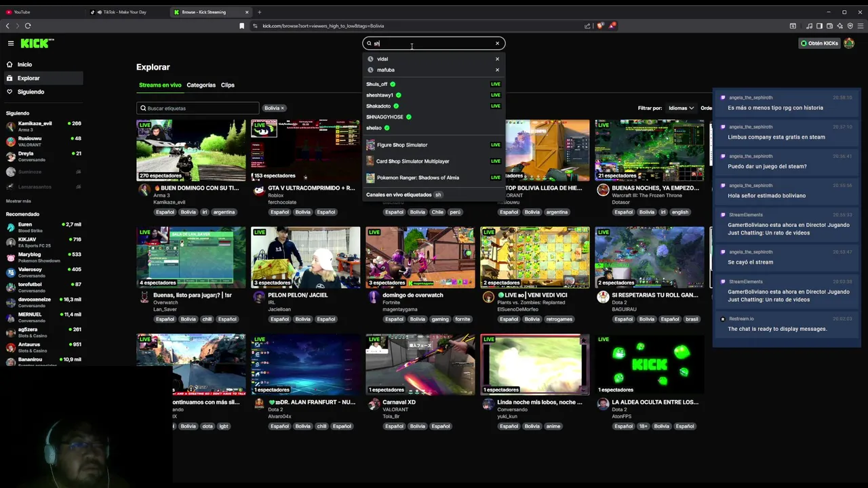Click the 'retrogames' tag on ElSuenoDeMorfeo stream
Image resolution: width=868 pixels, height=488 pixels.
point(559,319)
